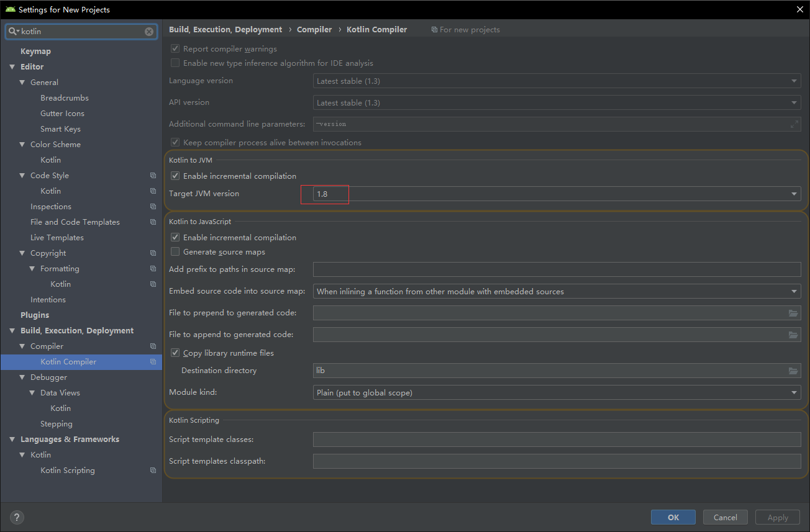This screenshot has width=810, height=532.
Task: Collapse the Debugger tree node
Action: 22,377
